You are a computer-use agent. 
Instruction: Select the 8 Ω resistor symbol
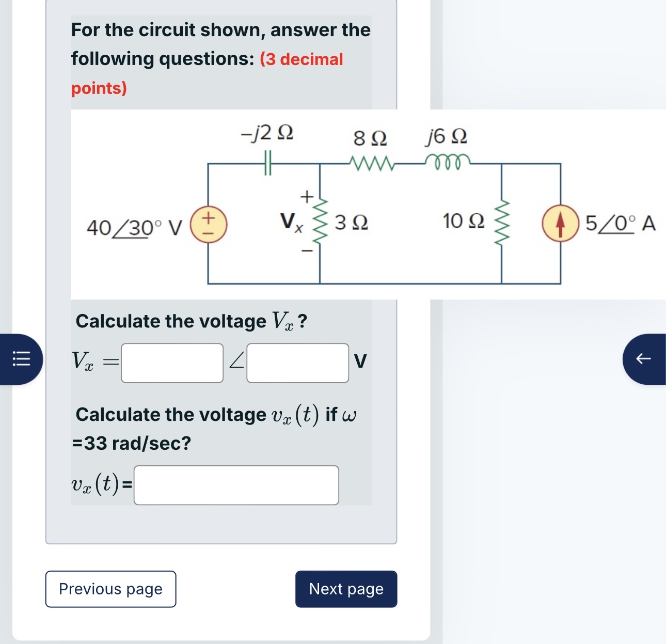coord(372,163)
